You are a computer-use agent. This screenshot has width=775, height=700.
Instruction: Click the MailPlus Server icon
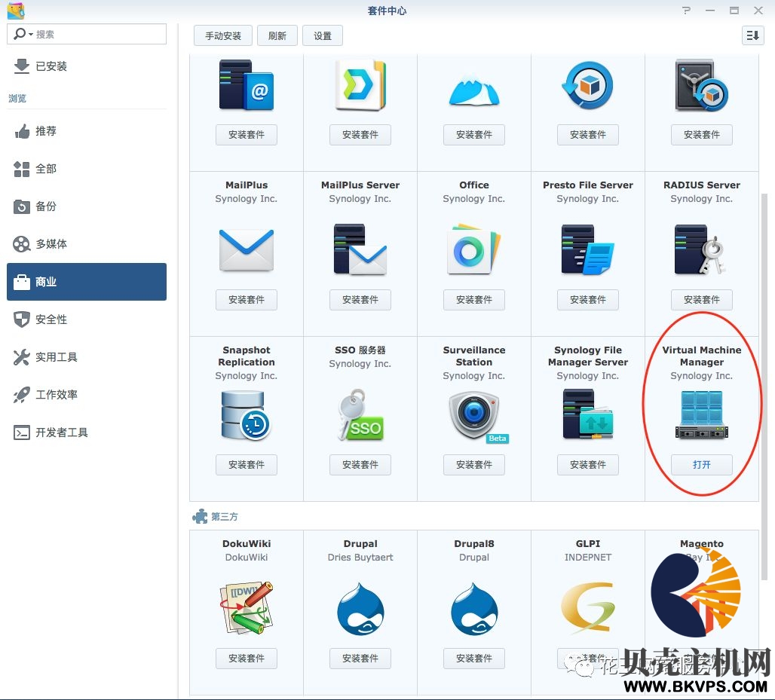(360, 249)
